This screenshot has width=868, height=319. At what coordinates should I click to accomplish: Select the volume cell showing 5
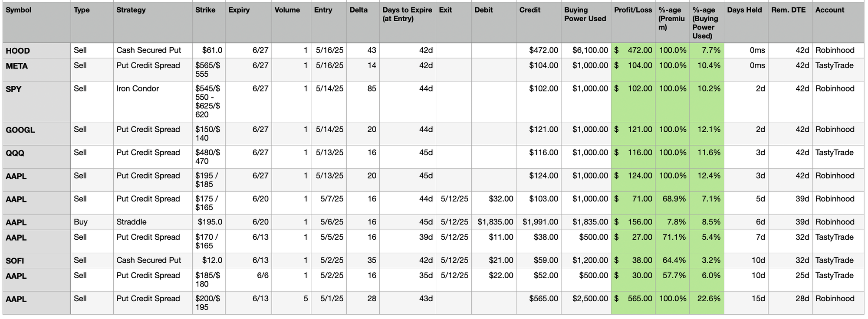291,303
